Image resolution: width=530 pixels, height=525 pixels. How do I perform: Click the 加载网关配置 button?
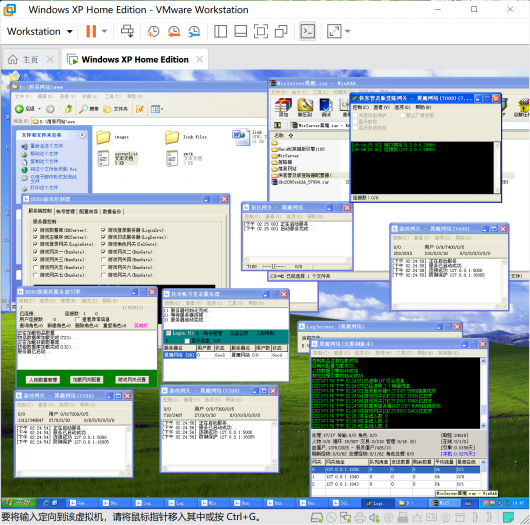coord(87,379)
